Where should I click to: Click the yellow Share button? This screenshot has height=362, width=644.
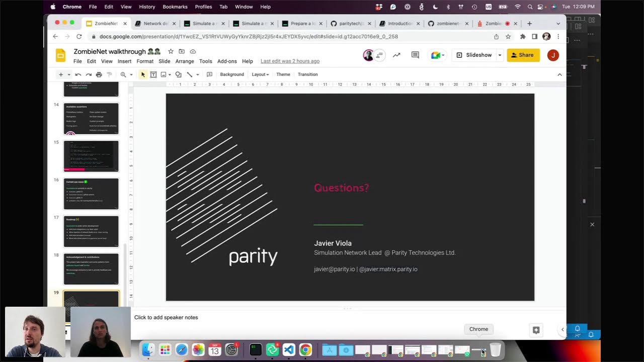[523, 55]
